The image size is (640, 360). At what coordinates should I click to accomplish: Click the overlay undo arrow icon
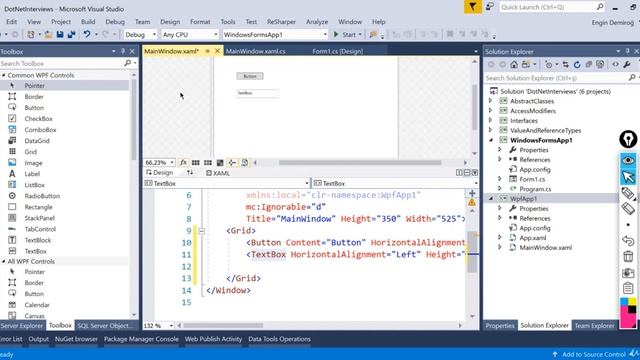coord(628,241)
